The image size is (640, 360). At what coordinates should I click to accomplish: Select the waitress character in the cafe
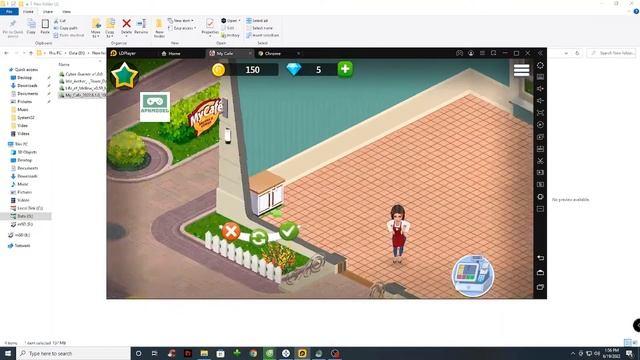(x=398, y=233)
